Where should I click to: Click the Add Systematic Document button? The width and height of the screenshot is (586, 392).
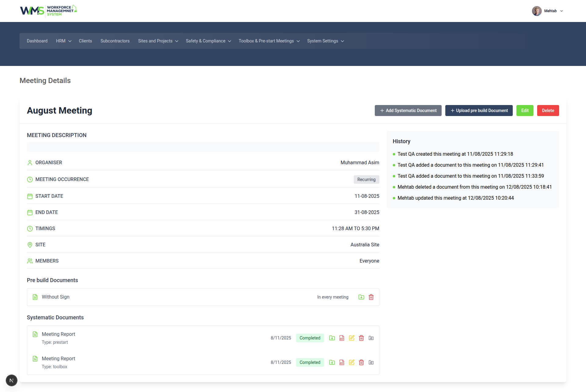[x=408, y=111]
